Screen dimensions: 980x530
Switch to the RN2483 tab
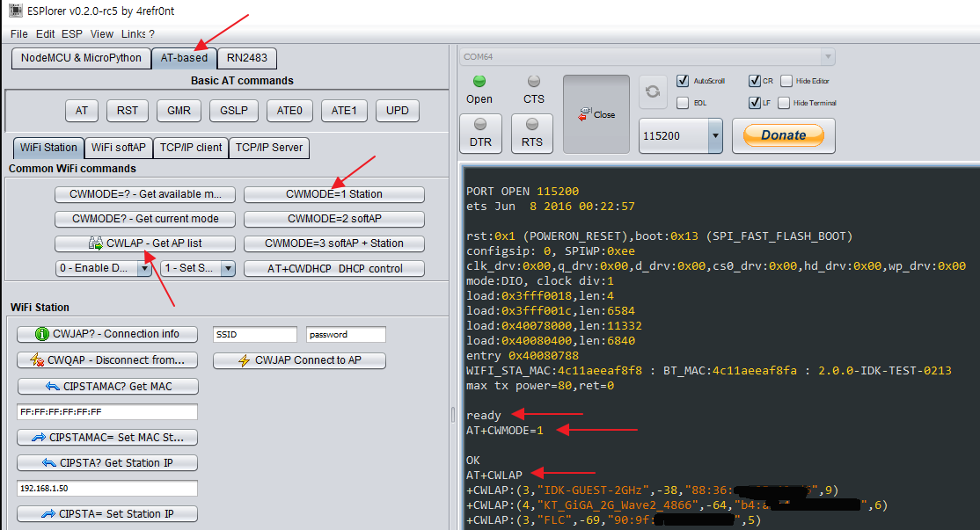pos(247,58)
